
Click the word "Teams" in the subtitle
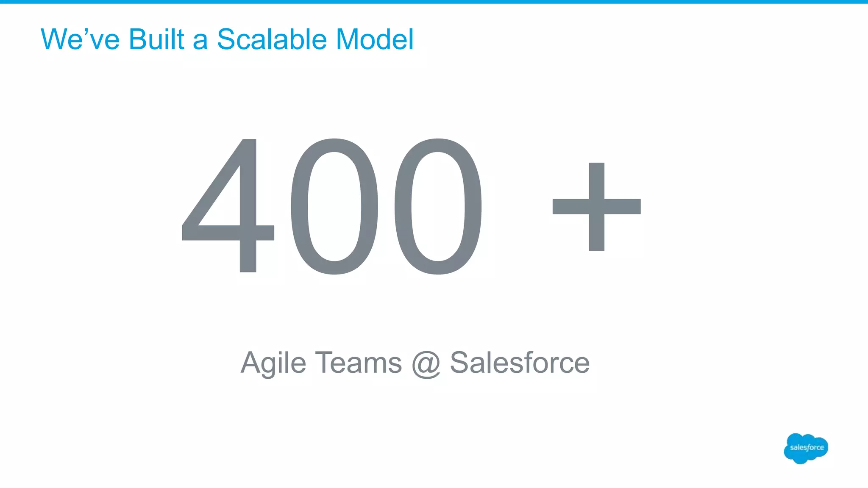[x=359, y=363]
